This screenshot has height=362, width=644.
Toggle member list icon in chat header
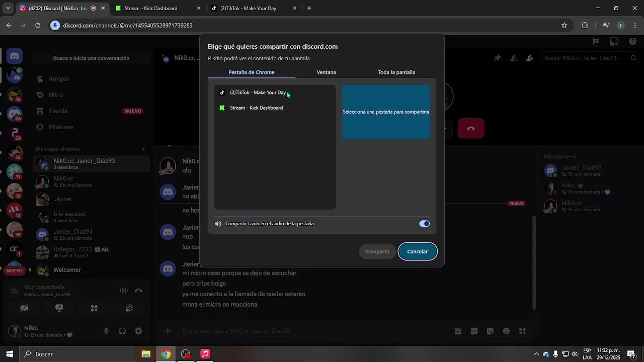tap(530, 58)
